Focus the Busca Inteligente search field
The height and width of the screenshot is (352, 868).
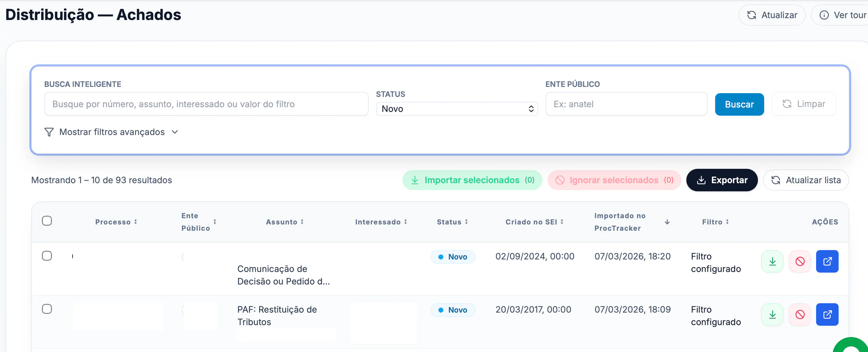point(206,104)
